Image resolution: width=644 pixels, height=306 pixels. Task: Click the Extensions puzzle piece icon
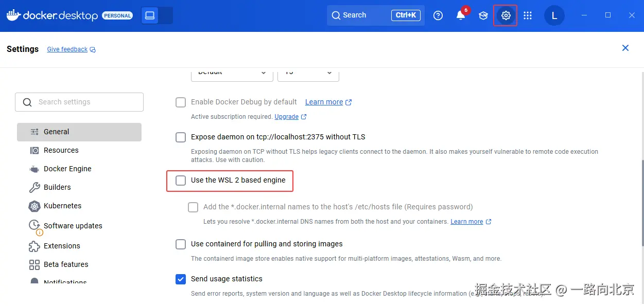click(34, 246)
